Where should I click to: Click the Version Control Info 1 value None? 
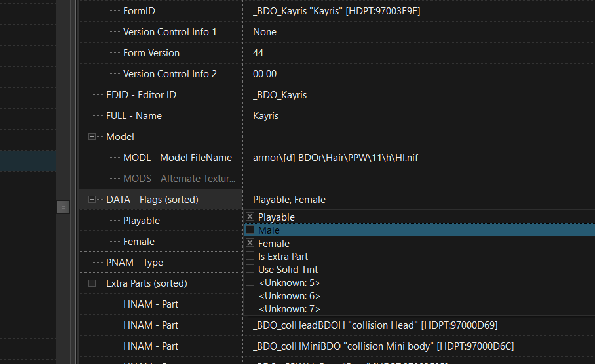point(265,32)
